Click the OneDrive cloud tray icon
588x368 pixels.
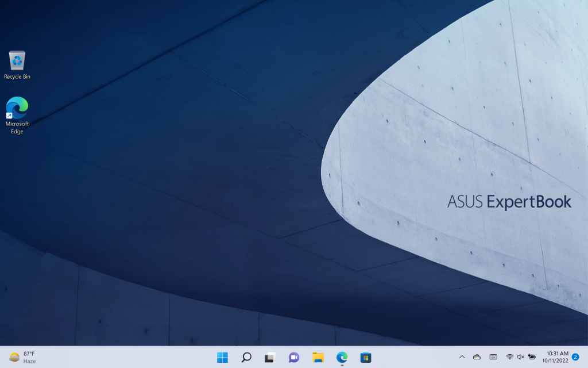click(x=477, y=357)
